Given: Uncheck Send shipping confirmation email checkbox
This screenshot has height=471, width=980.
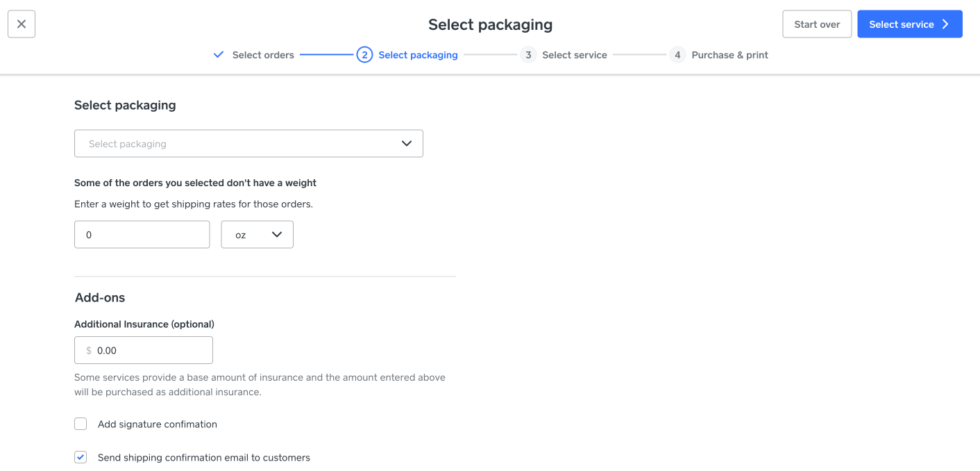Looking at the screenshot, I should [x=81, y=457].
